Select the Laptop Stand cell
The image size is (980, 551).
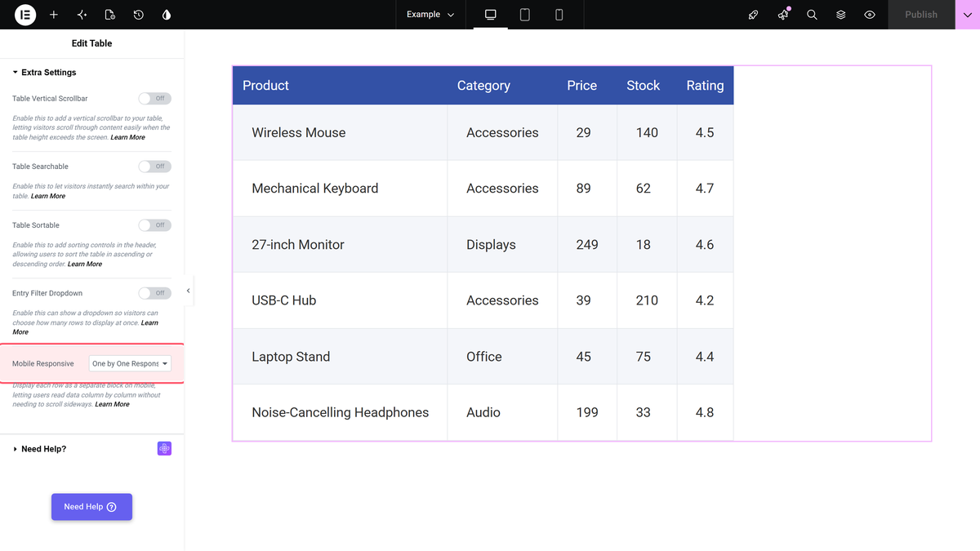[x=340, y=357]
